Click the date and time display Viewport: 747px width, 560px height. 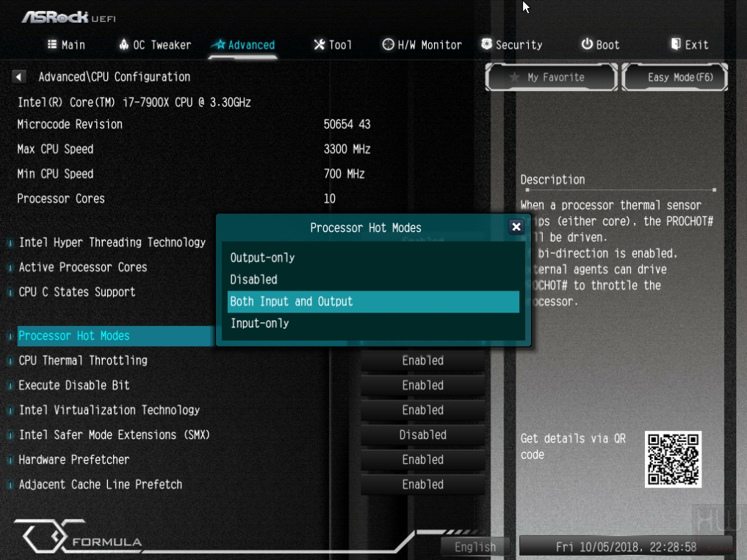coord(626,547)
